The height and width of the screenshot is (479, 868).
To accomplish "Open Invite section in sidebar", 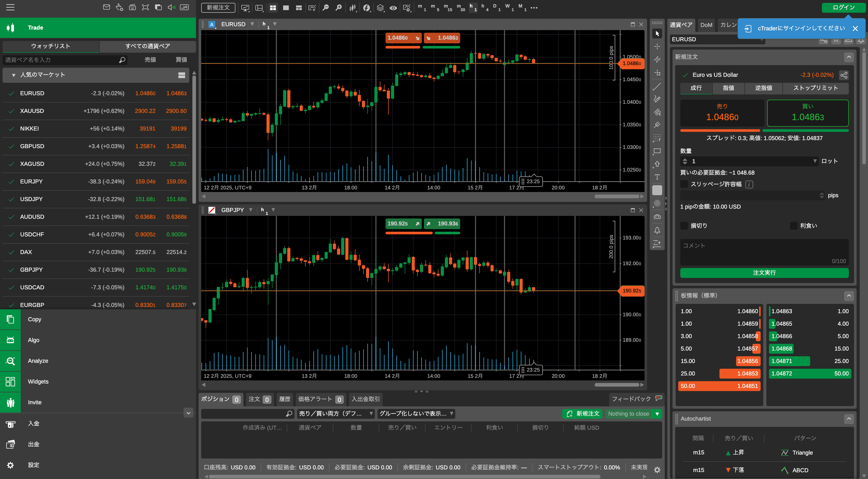I will (x=98, y=402).
